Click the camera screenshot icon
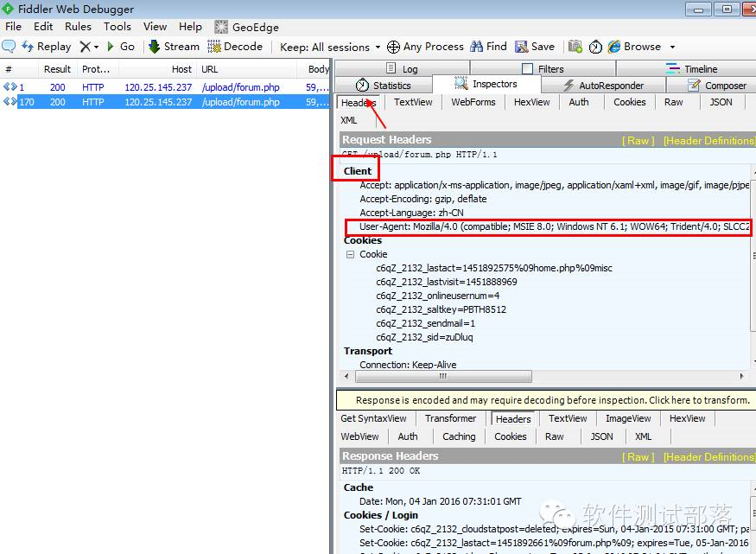Image resolution: width=756 pixels, height=554 pixels. (x=575, y=47)
